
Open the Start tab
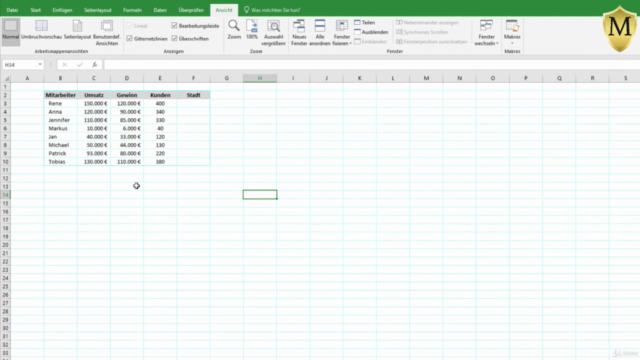36,10
